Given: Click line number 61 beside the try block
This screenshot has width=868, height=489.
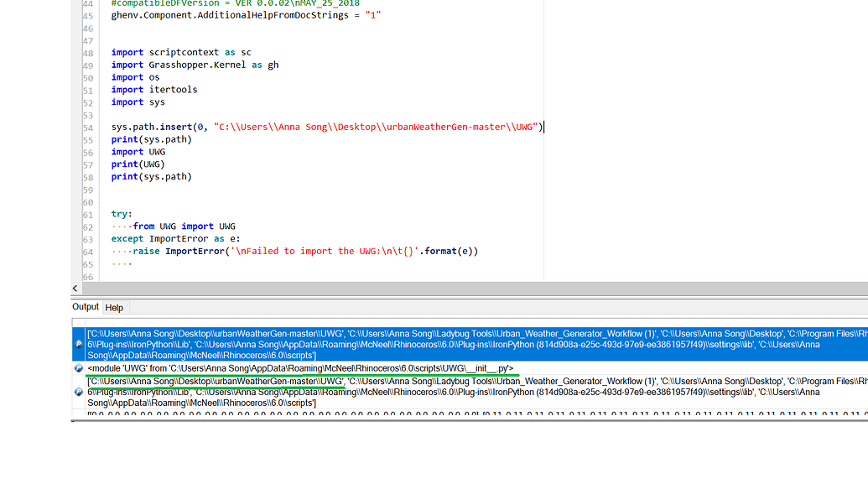Looking at the screenshot, I should [88, 214].
